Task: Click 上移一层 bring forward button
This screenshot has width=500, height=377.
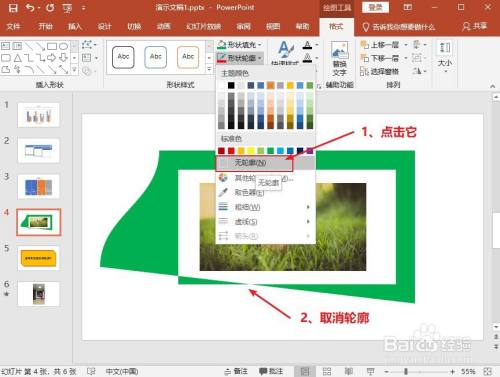Action: [380, 45]
